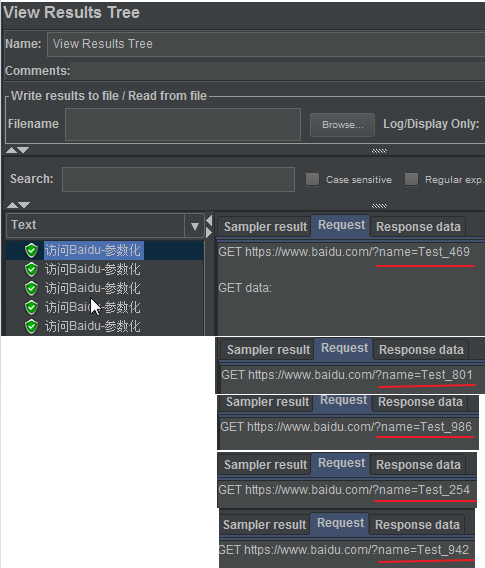
Task: Enable the Regular exp. checkbox
Action: (411, 179)
